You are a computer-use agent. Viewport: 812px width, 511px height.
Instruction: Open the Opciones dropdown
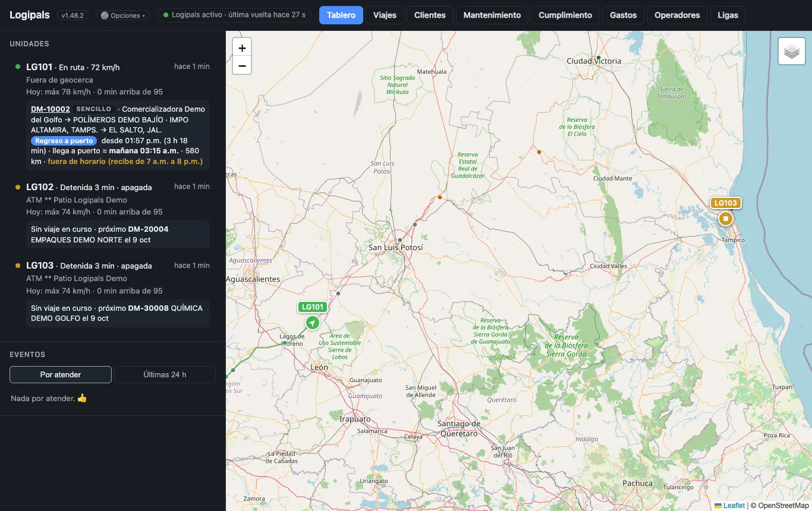click(x=123, y=15)
